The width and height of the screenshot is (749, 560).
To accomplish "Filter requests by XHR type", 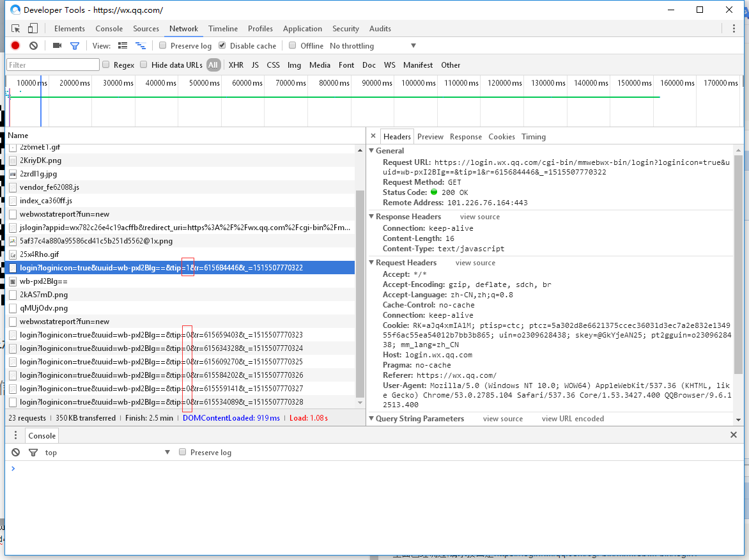I will coord(236,65).
